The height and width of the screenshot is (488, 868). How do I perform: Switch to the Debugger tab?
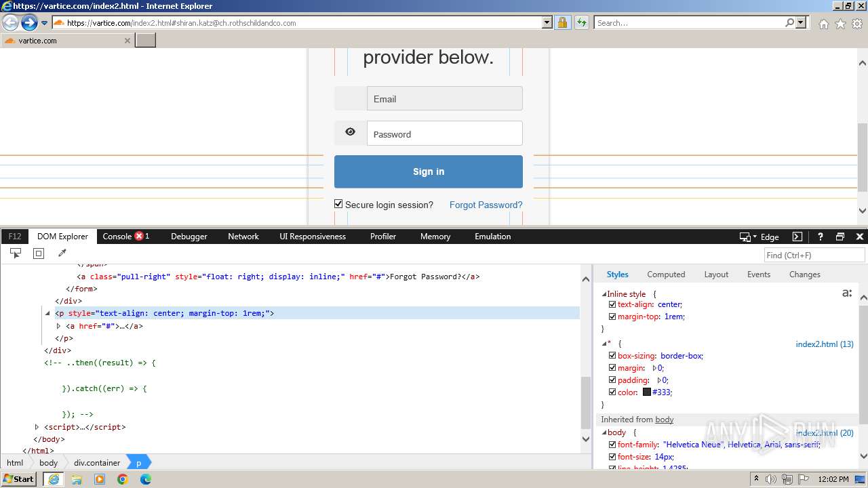click(189, 237)
